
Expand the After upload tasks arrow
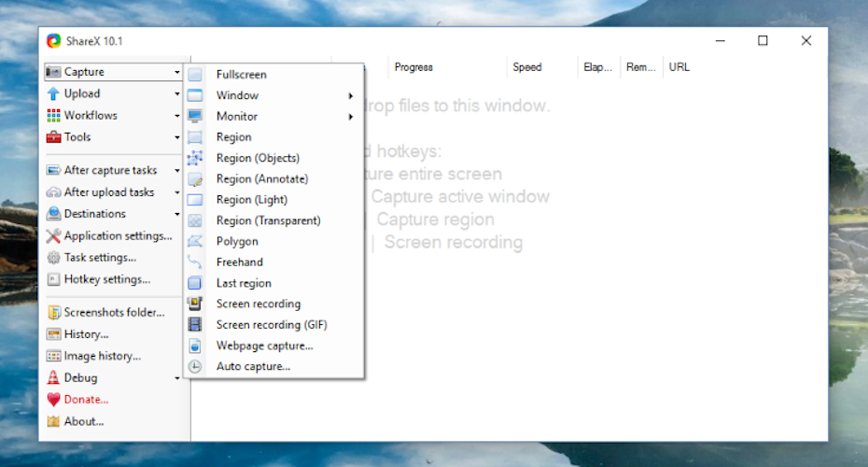pyautogui.click(x=177, y=192)
